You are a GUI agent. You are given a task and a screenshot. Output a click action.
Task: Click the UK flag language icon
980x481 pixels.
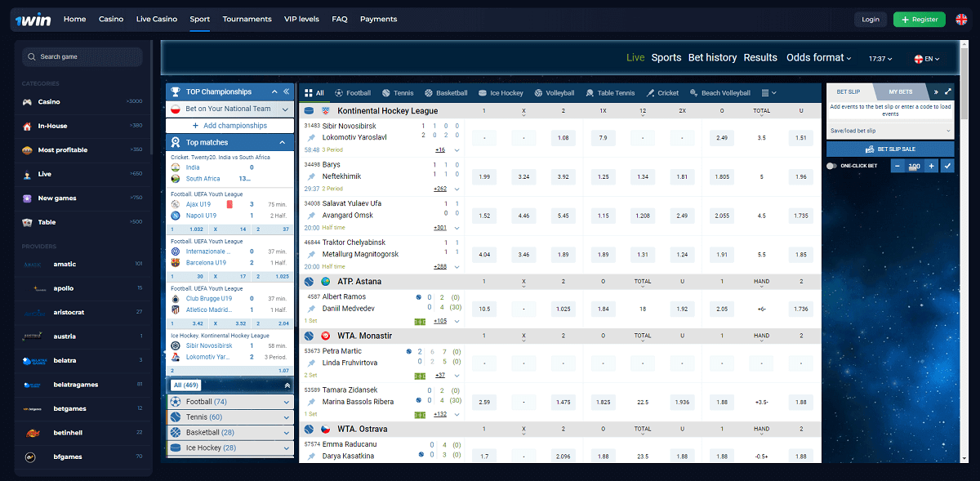coord(962,19)
